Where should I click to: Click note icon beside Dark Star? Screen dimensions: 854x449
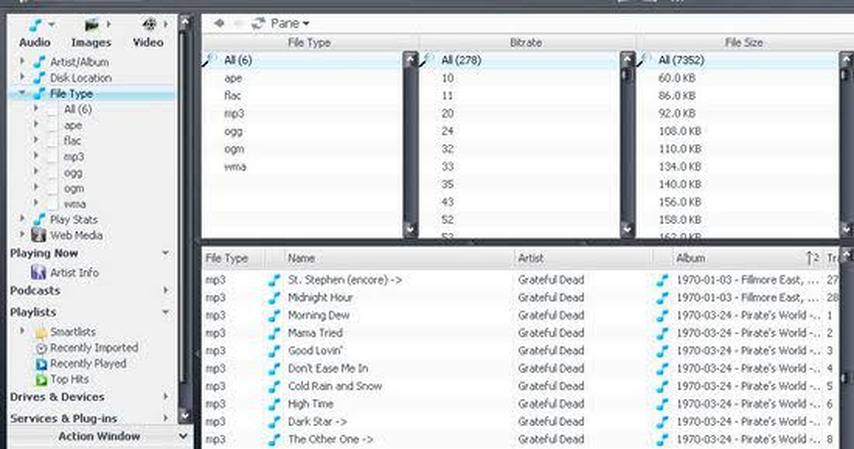click(274, 422)
